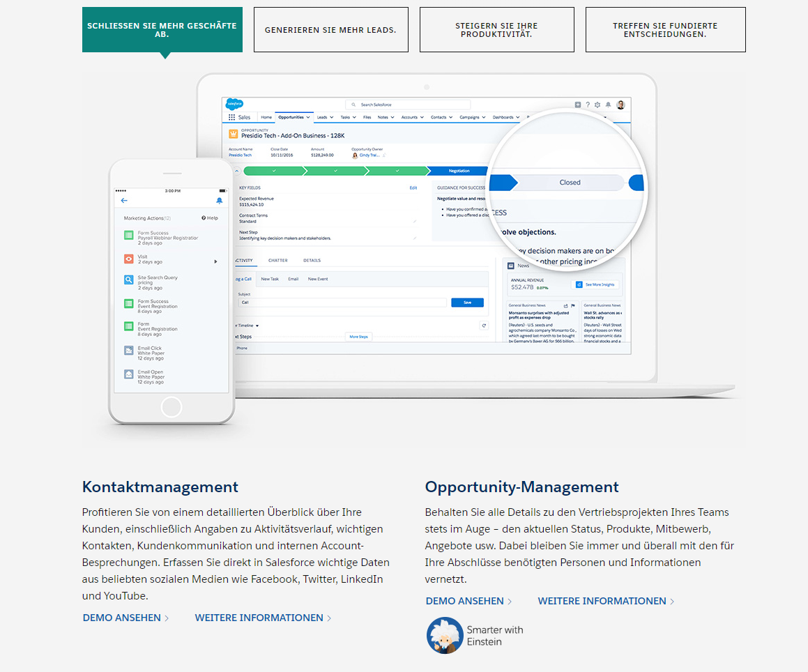Click the 'Opportunity-Management' heading
The image size is (808, 672).
521,487
